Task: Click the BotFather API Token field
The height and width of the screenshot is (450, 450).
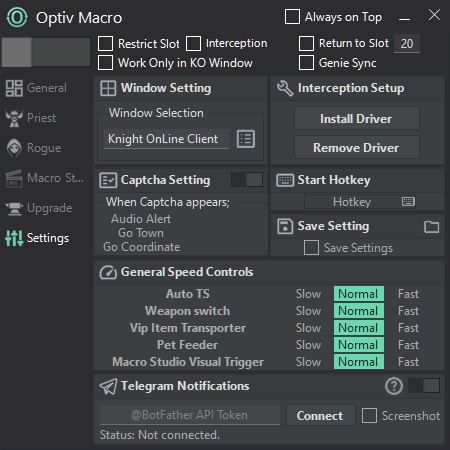Action: coord(190,415)
